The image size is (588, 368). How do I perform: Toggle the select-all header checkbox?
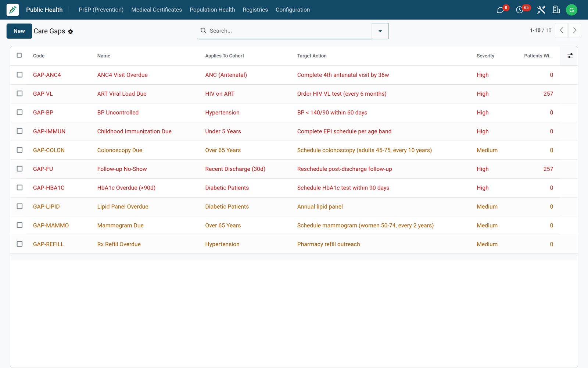19,55
